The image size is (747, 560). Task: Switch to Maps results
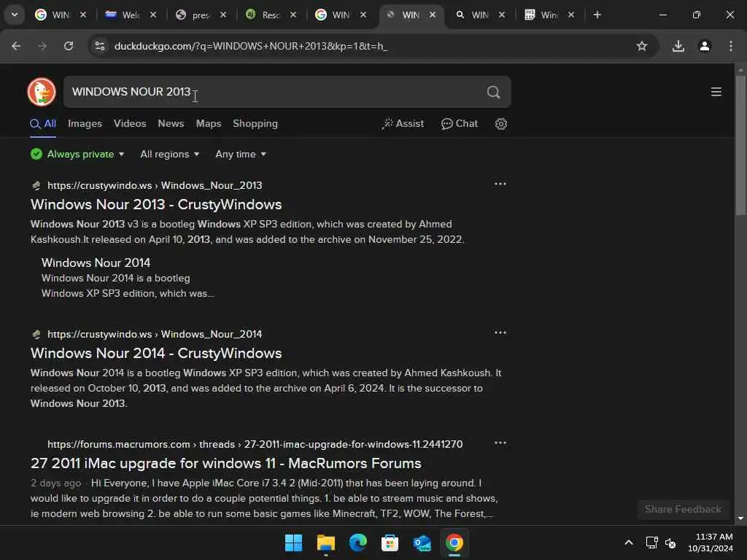pos(209,124)
